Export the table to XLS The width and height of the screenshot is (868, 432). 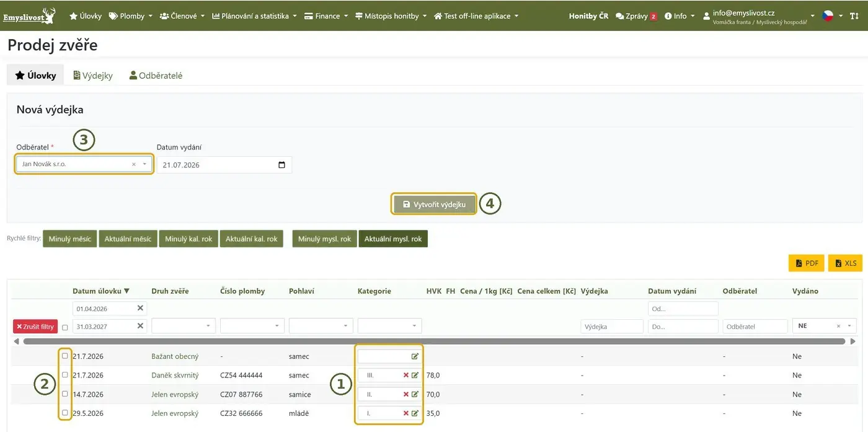[x=846, y=263]
